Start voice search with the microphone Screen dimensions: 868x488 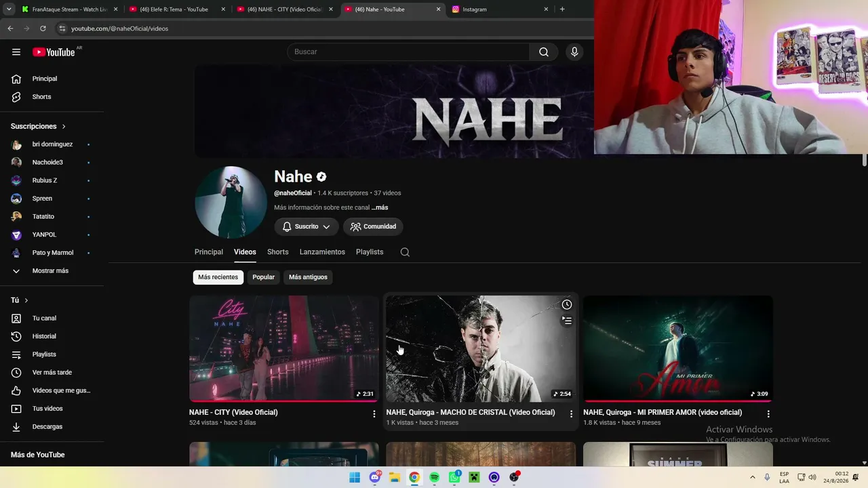click(x=574, y=52)
